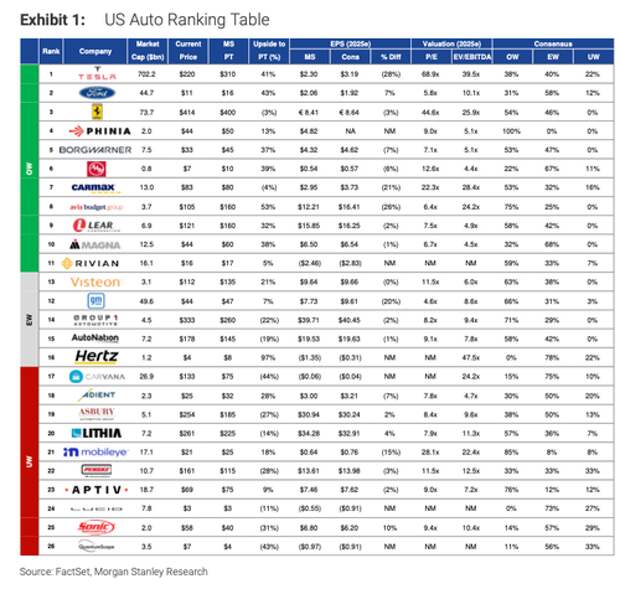The height and width of the screenshot is (589, 620).
Task: Click the red UW rating band
Action: pos(29,461)
